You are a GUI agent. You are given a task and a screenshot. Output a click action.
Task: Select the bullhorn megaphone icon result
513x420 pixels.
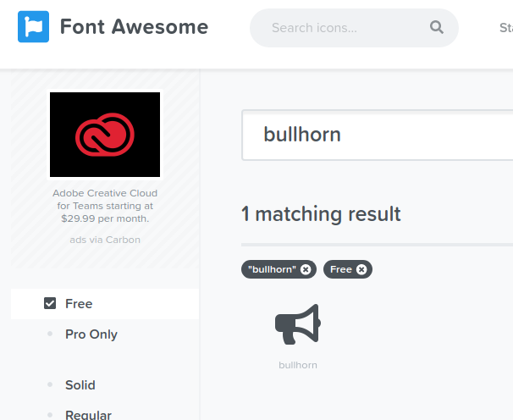coord(298,324)
